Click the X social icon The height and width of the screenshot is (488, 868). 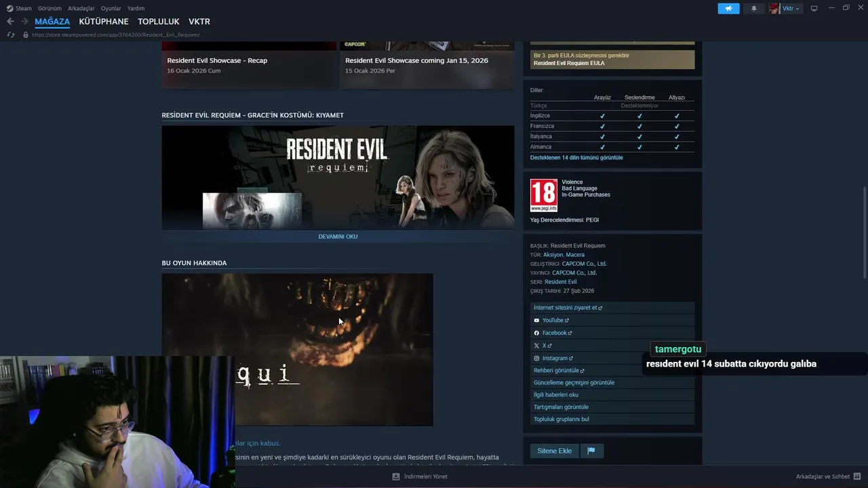point(536,346)
